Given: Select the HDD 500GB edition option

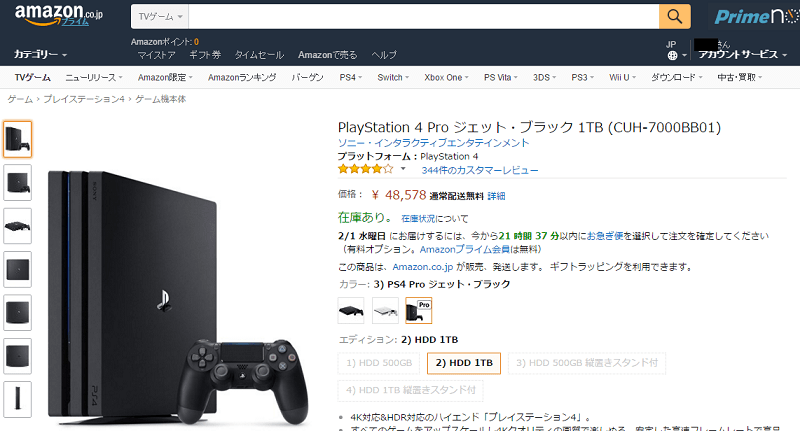Looking at the screenshot, I should 379,363.
